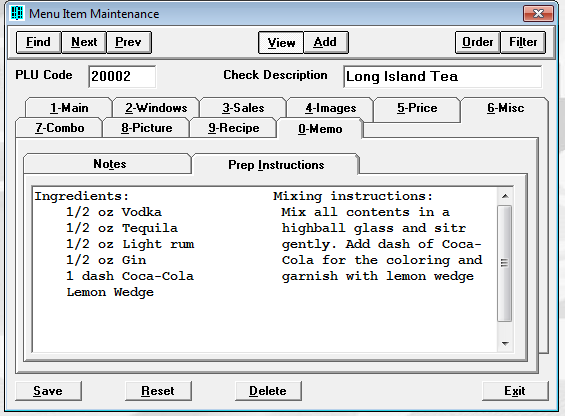
Task: Open the 9-Recipe tab
Action: click(233, 128)
